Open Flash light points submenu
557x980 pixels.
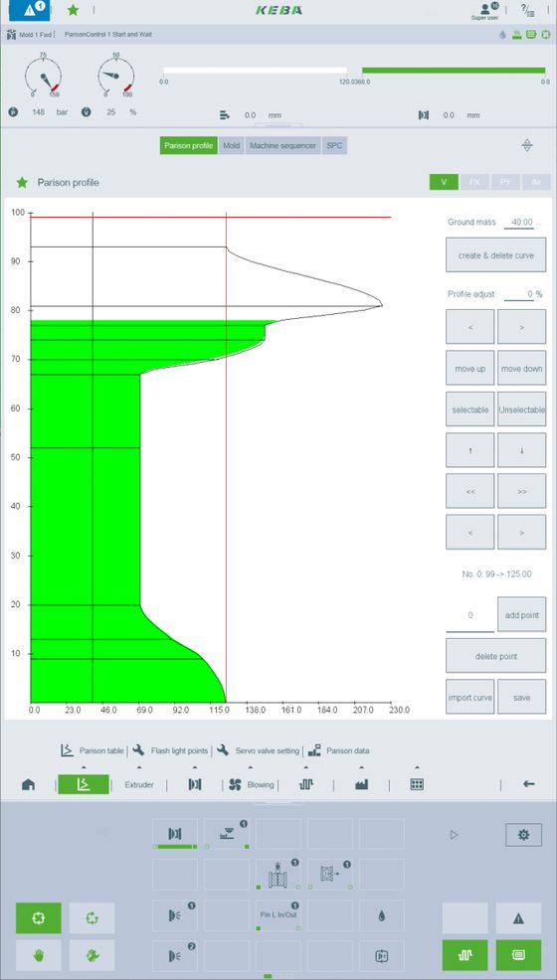[171, 750]
